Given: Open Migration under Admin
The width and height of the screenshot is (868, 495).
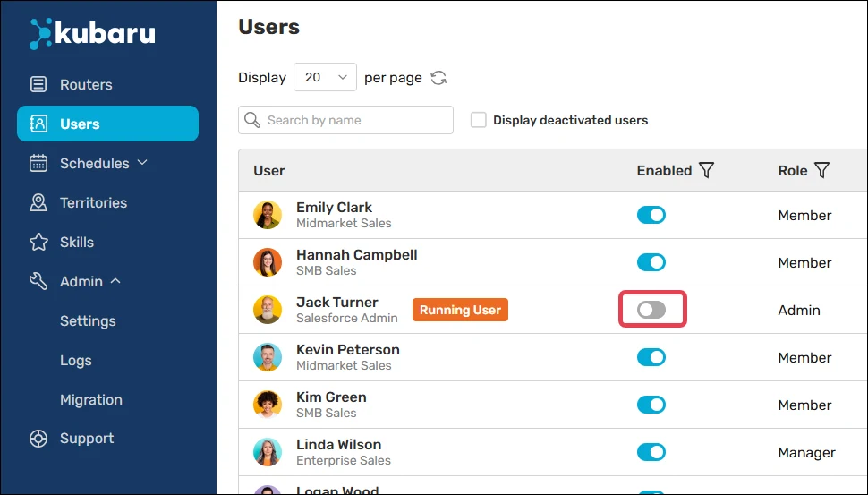Looking at the screenshot, I should [x=91, y=400].
